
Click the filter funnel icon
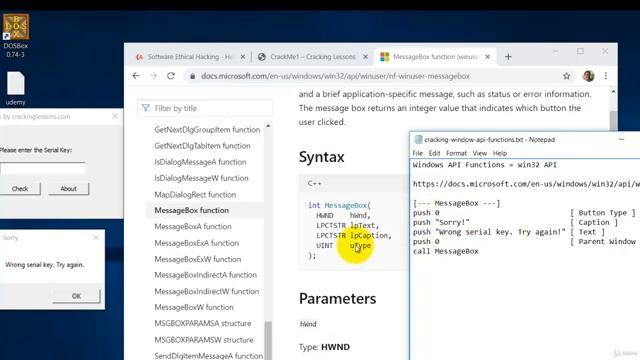146,108
